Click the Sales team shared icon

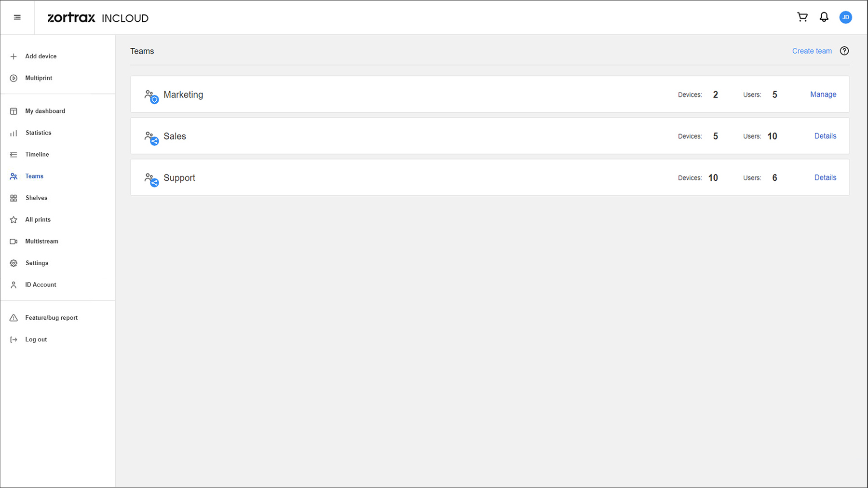[151, 138]
